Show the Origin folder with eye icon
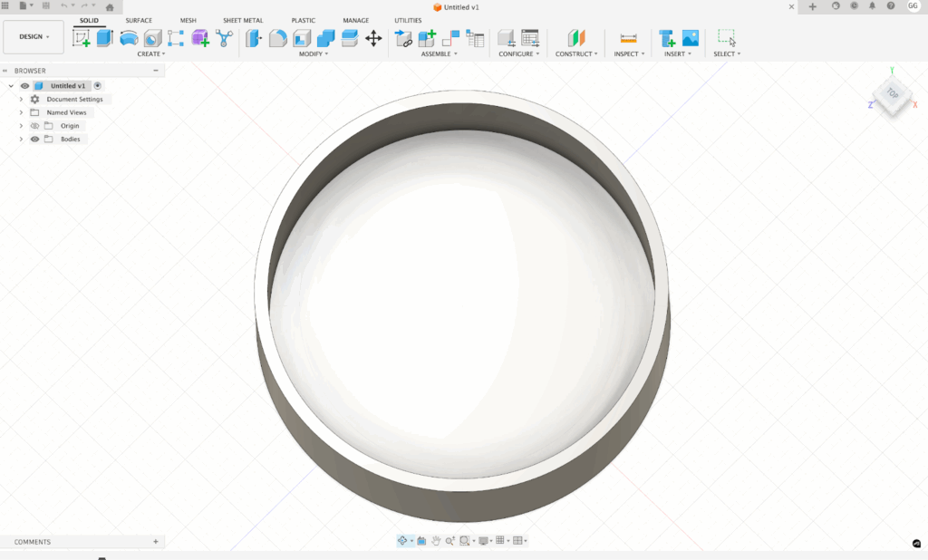 34,126
